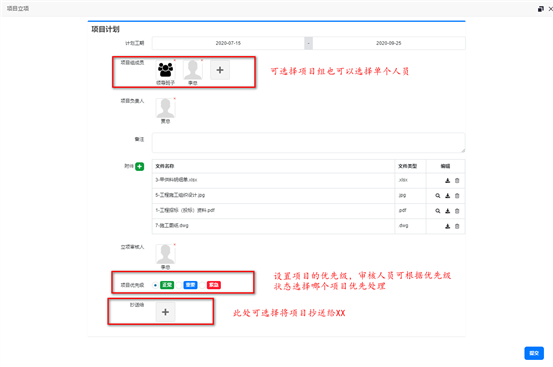Add an attachment using the green plus icon

[x=140, y=166]
